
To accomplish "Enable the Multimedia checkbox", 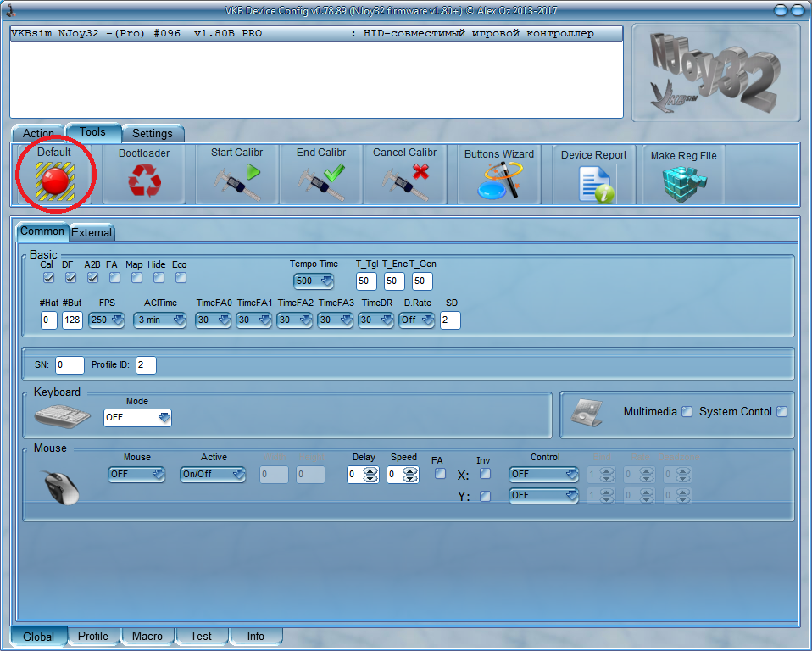I will pyautogui.click(x=687, y=412).
